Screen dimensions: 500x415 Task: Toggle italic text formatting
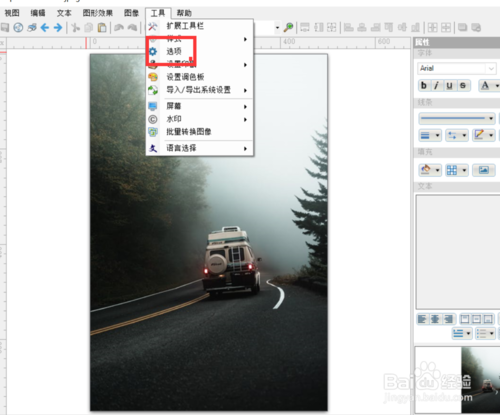point(437,85)
